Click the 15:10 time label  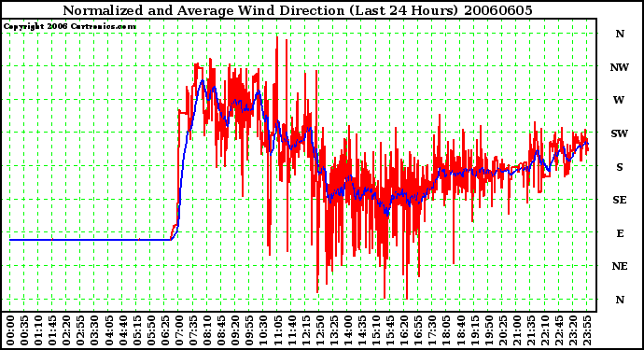tap(376, 330)
